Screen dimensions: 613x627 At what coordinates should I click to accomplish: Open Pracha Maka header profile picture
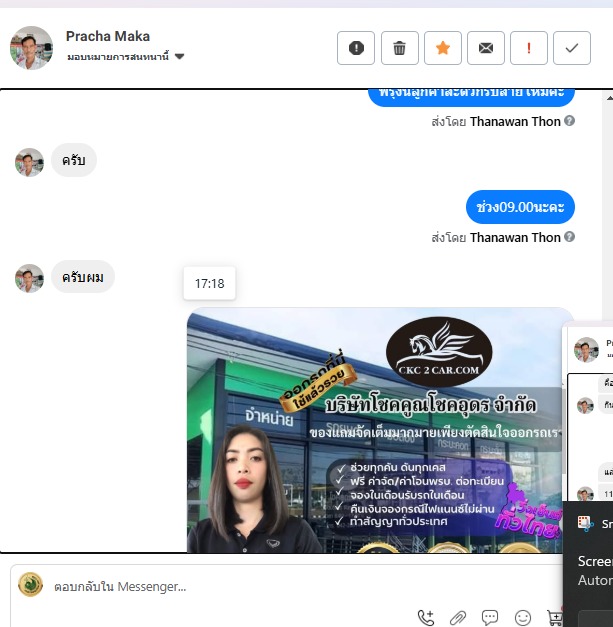31,48
